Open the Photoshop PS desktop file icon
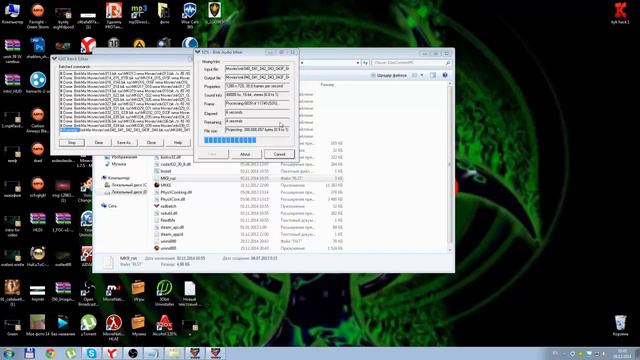 (x=38, y=48)
